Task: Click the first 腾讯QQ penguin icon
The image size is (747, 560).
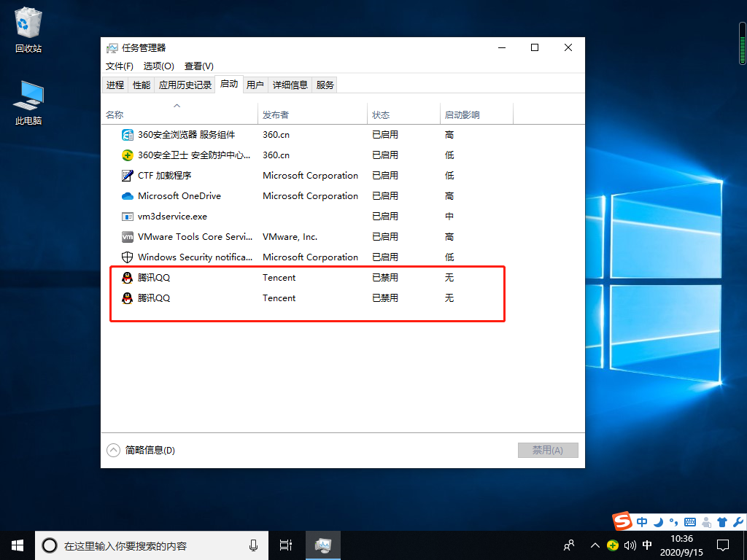Action: (125, 277)
